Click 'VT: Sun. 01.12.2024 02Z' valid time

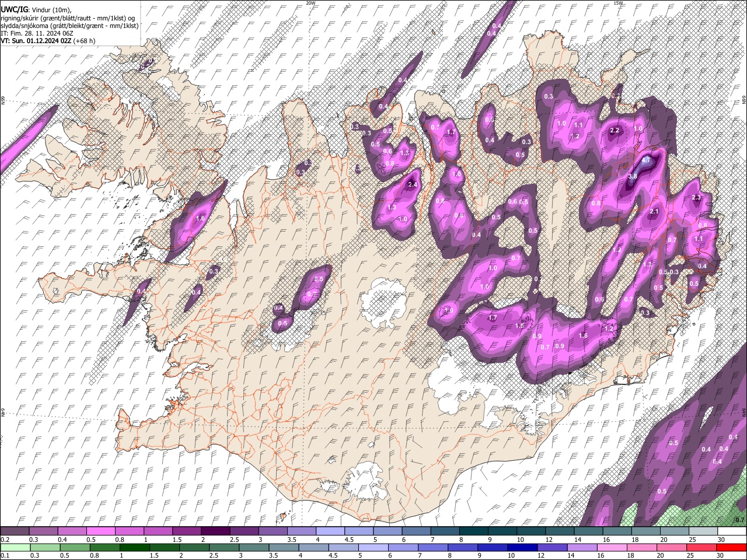click(36, 41)
